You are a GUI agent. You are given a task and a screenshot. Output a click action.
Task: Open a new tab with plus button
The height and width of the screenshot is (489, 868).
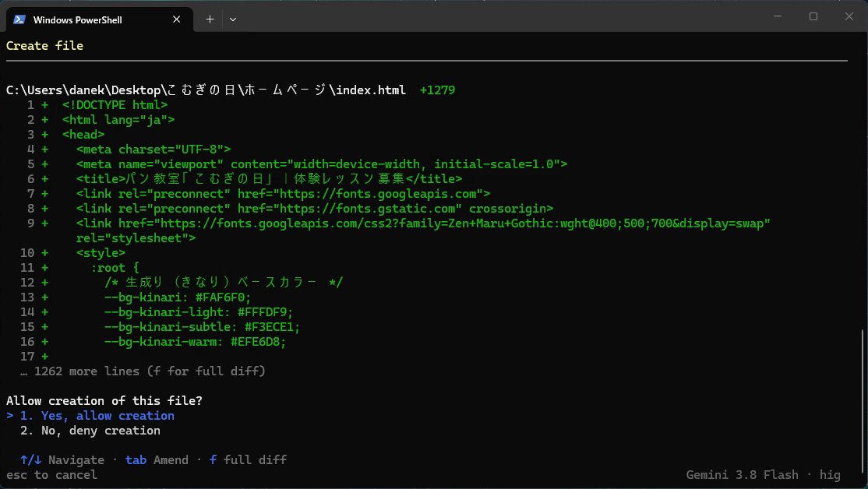[210, 19]
